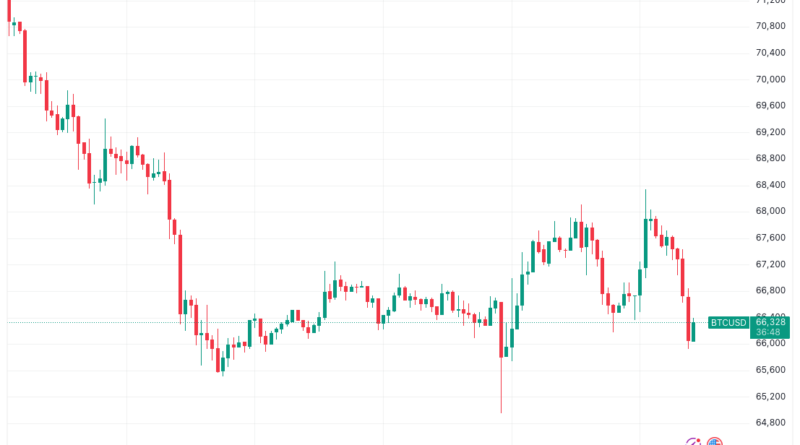The height and width of the screenshot is (445, 800).
Task: Click the purple event icon at chart bottom
Action: click(693, 441)
